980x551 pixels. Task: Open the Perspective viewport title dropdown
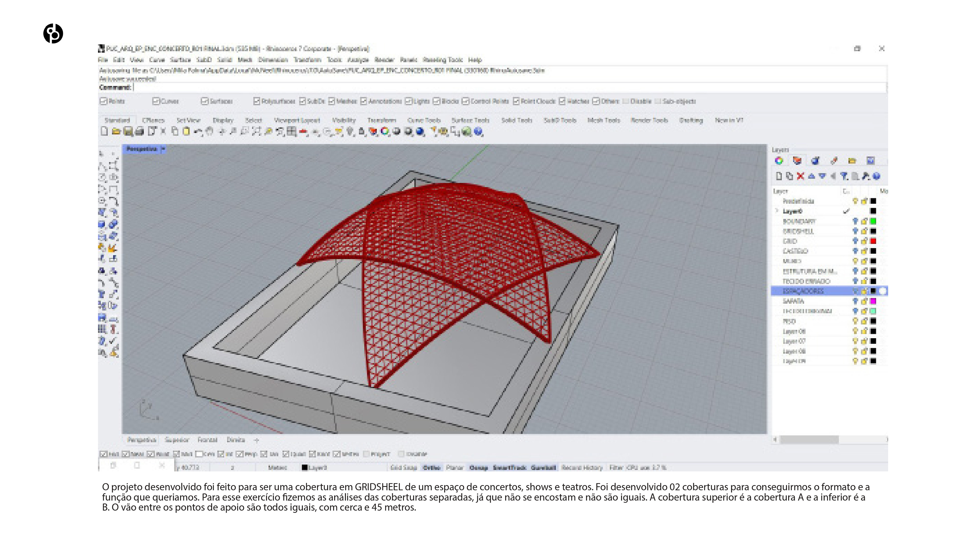tap(163, 149)
